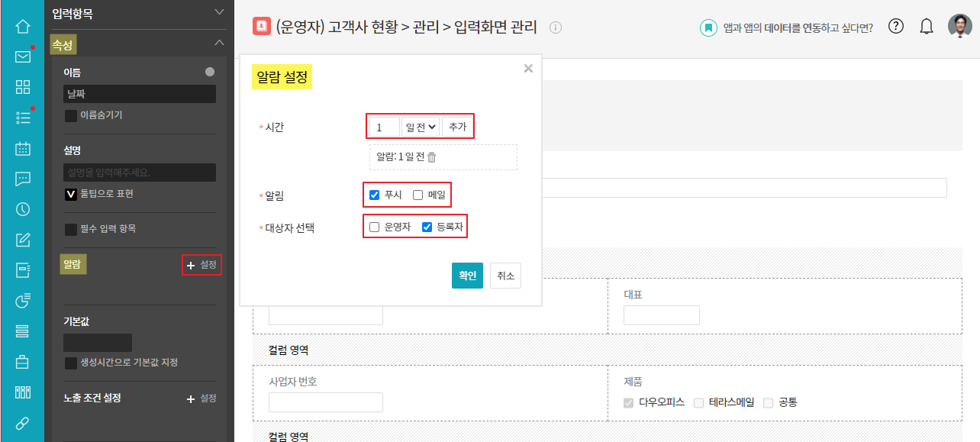Delete the '알람: 1 일 전' entry with trash icon
The width and height of the screenshot is (980, 442).
click(432, 156)
